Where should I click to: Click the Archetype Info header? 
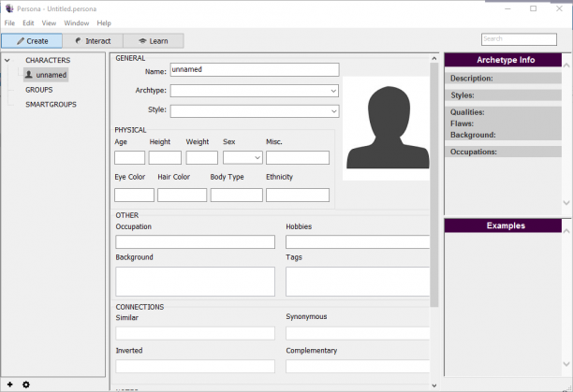[x=503, y=60]
